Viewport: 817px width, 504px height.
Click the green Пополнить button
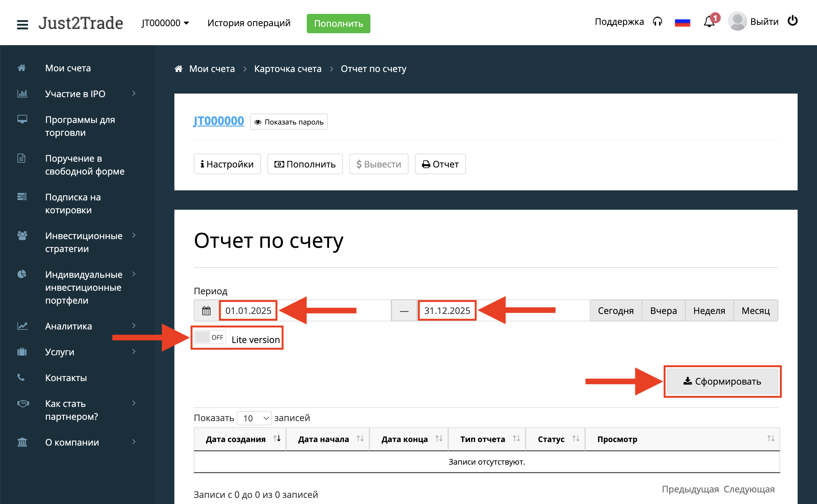[x=338, y=24]
